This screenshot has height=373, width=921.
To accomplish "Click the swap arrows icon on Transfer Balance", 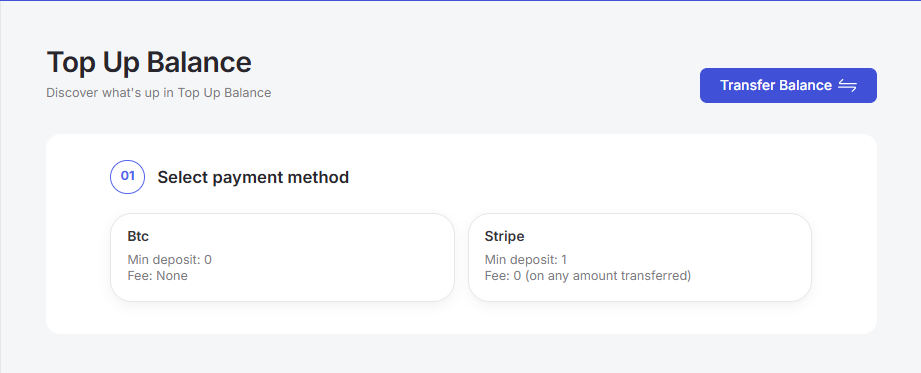I will [847, 86].
